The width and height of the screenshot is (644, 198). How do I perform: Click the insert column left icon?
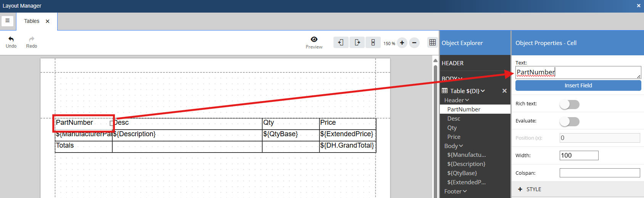tap(341, 42)
